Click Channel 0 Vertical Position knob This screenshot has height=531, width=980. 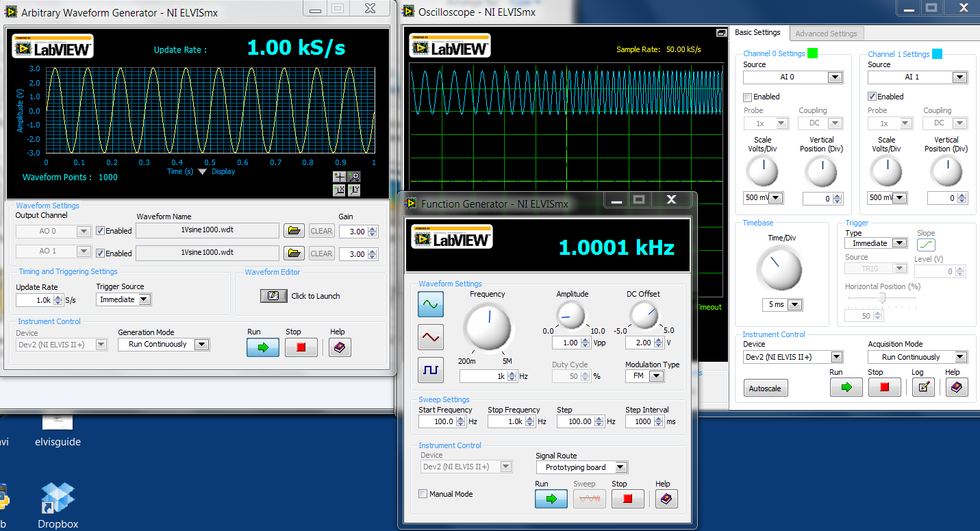click(821, 171)
